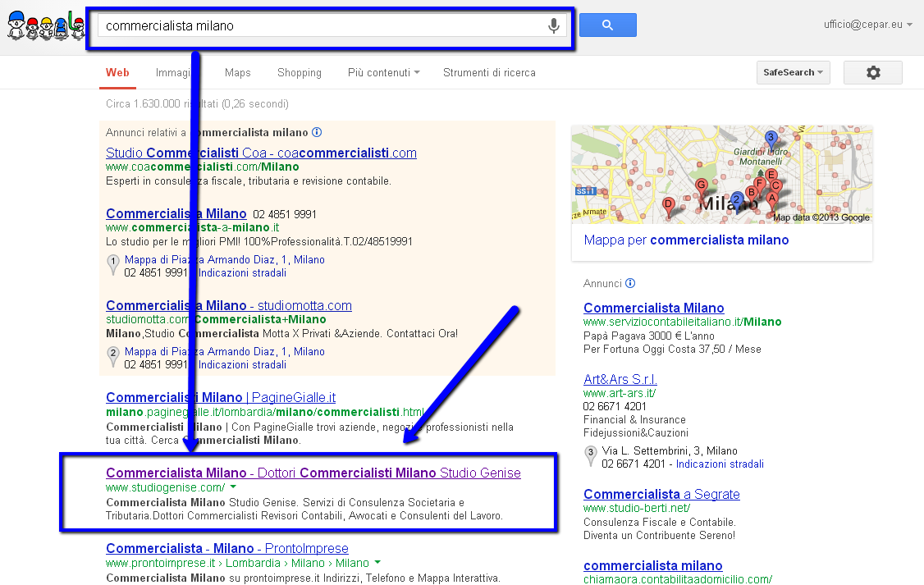Click red marker G on the map

point(702,187)
